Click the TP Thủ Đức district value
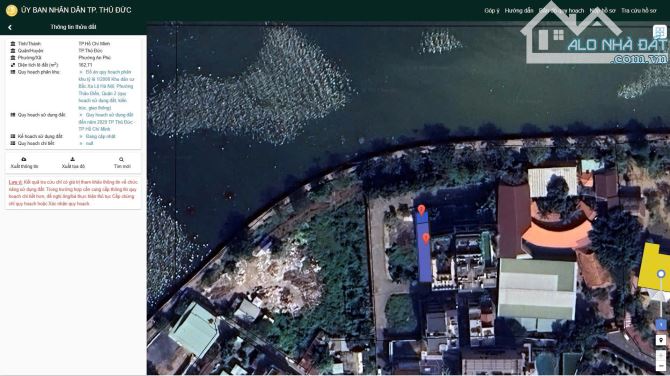670x376 pixels. (x=90, y=50)
